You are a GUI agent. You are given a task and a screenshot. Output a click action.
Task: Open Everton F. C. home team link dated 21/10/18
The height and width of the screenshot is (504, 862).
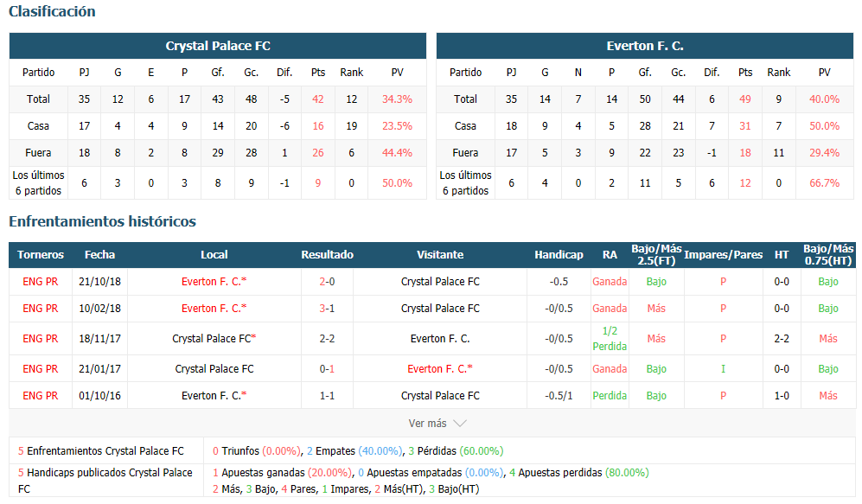(214, 282)
